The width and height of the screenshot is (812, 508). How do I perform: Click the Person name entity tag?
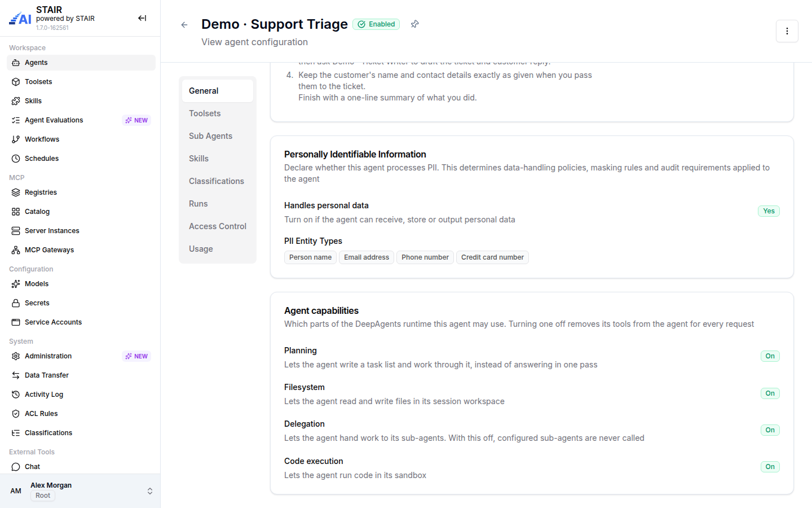pos(310,257)
